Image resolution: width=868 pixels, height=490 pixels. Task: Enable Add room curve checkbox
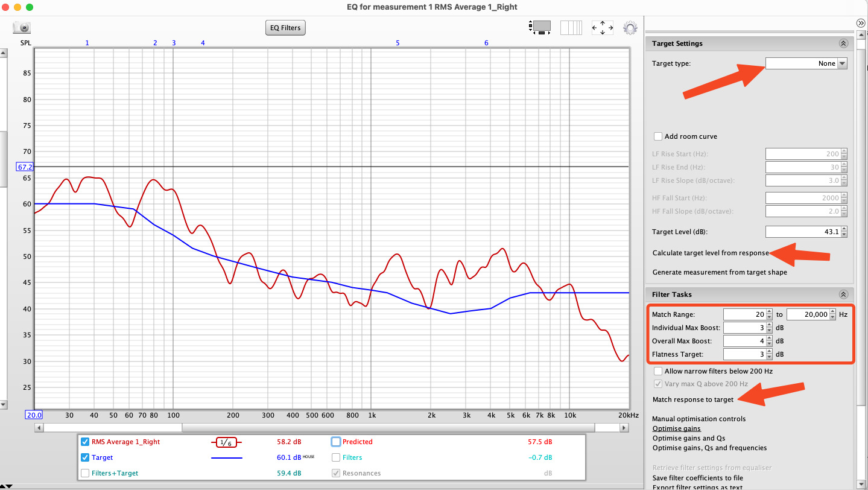pyautogui.click(x=658, y=136)
